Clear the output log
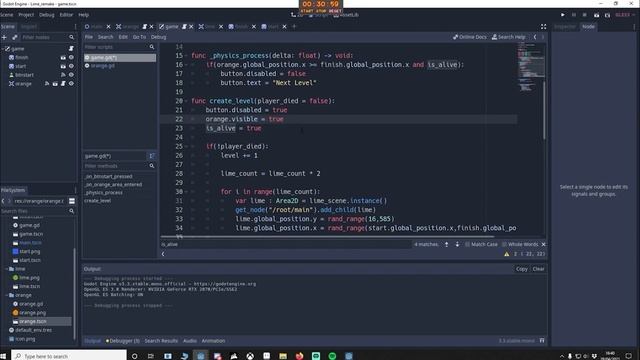Image resolution: width=640 pixels, height=360 pixels. (x=538, y=269)
